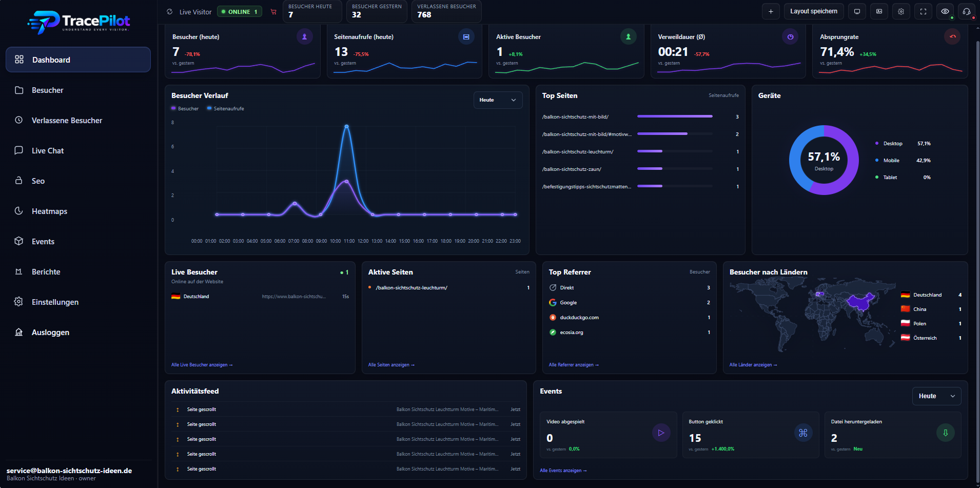Open the gear settings icon in top bar
Viewport: 980px width, 488px height.
(x=901, y=11)
